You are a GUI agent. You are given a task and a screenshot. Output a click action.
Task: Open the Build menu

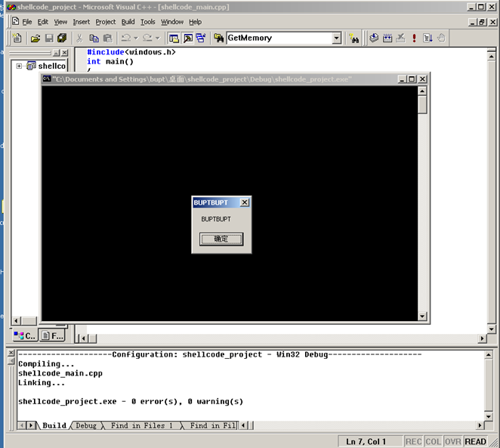(x=128, y=22)
